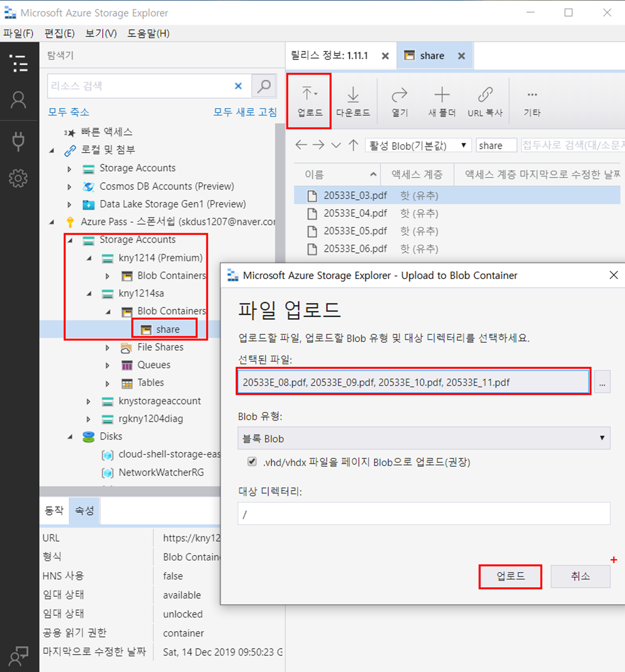This screenshot has height=672, width=625.
Task: Expand the local Storage Accounts node
Action: (69, 169)
